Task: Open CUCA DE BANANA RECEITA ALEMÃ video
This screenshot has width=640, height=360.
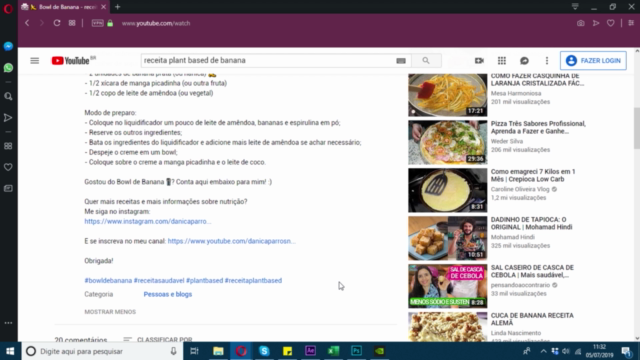Action: [532, 319]
